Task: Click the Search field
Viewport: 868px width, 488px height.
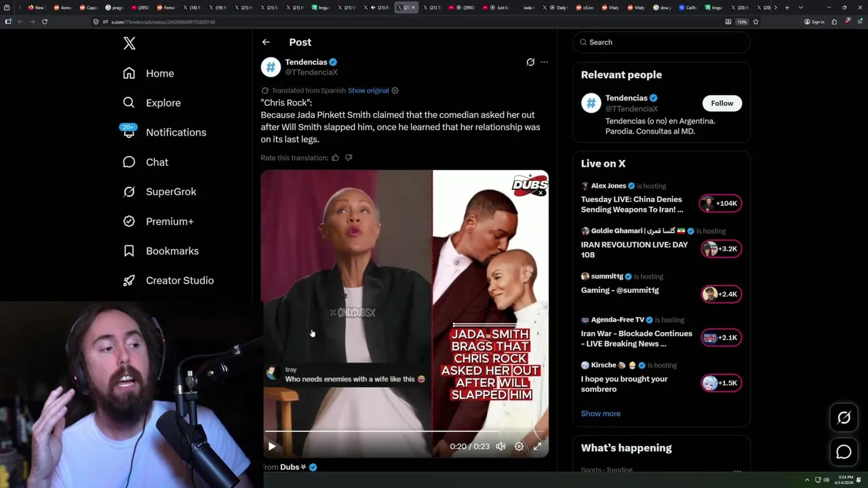Action: (662, 42)
